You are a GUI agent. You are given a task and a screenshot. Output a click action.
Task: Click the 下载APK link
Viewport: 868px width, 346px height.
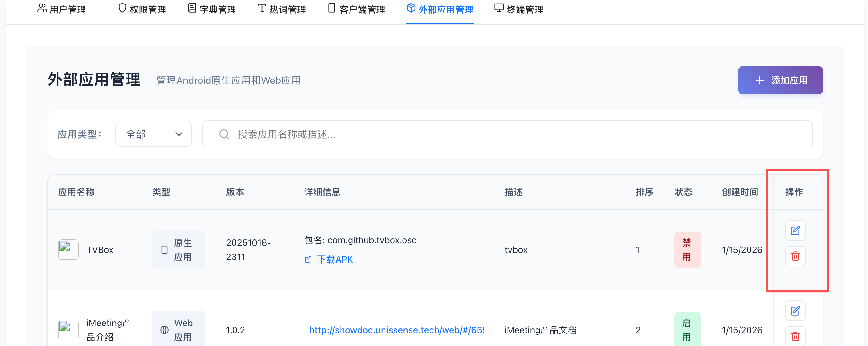tap(334, 259)
